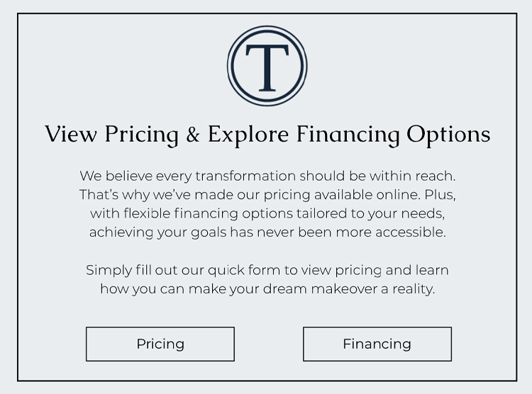Select the line "with flexible financing options"

coord(267,213)
